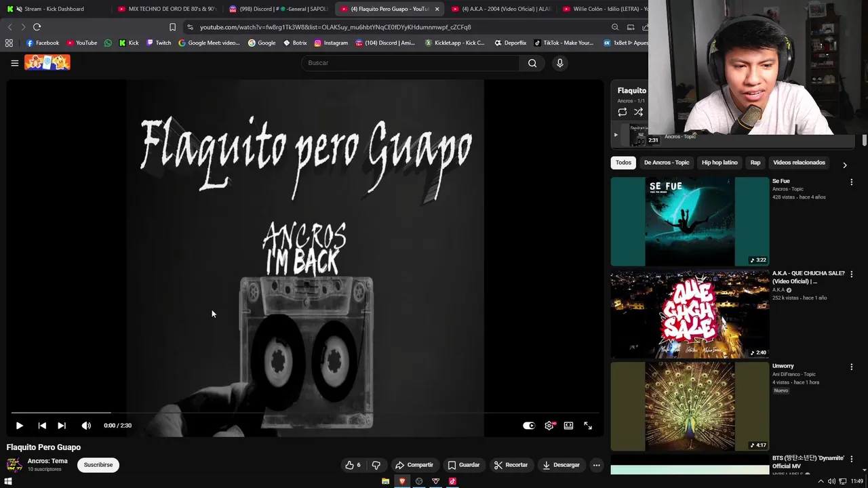Screen dimensions: 868x488
Task: Bookmark this page icon
Action: click(x=172, y=27)
